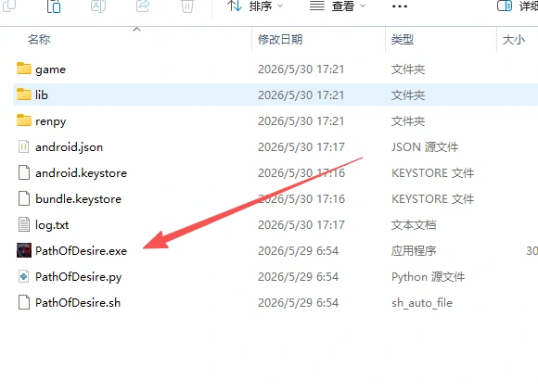Select the file name android.keystore
The width and height of the screenshot is (538, 392).
click(81, 173)
